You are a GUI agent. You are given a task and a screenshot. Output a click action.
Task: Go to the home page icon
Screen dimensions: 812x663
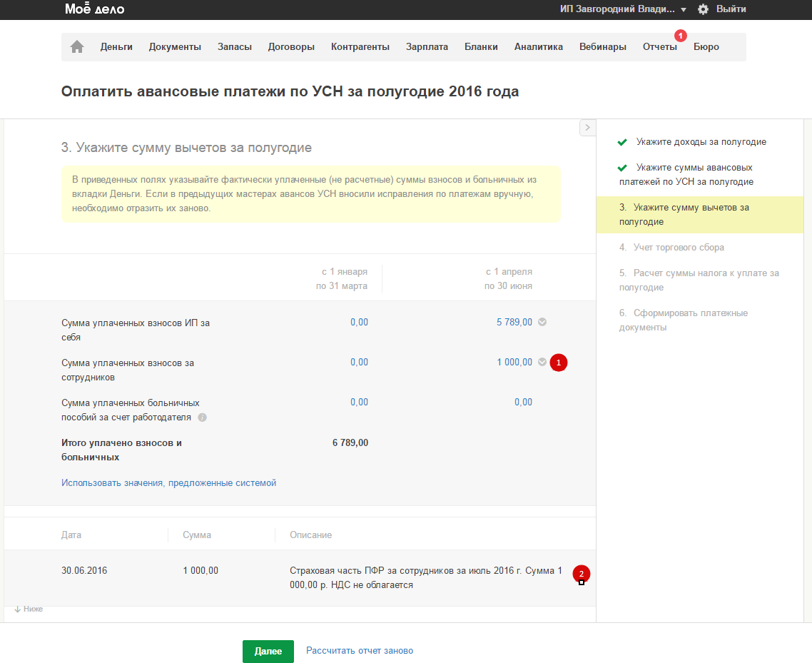[77, 47]
